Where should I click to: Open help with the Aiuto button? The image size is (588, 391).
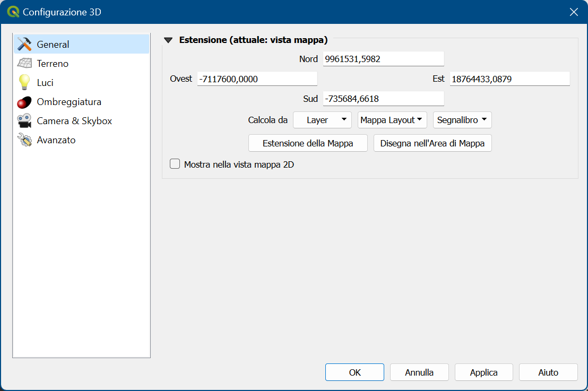point(548,372)
